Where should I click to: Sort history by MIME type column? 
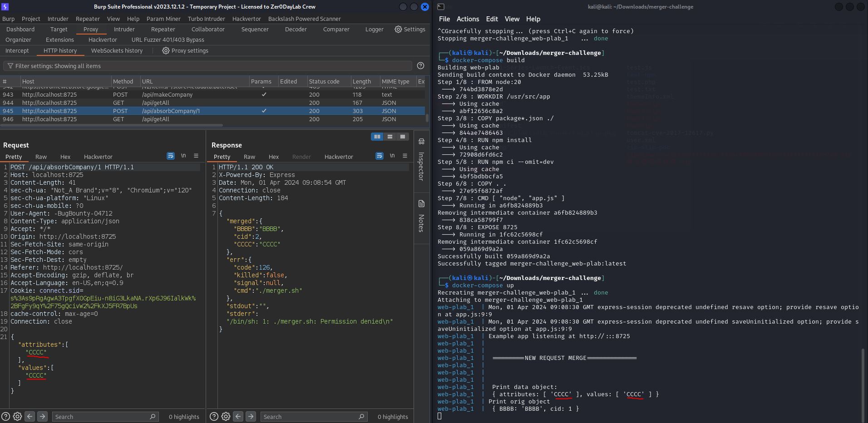click(x=398, y=81)
